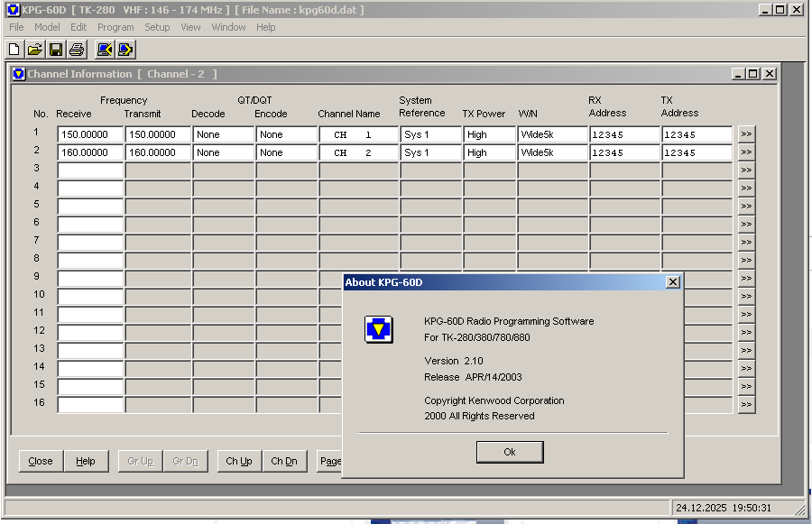
Task: Open a file using the folder icon
Action: tap(35, 50)
